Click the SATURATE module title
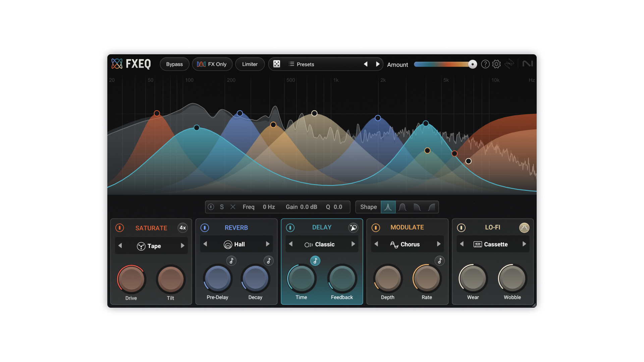This screenshot has width=644, height=362. (151, 228)
